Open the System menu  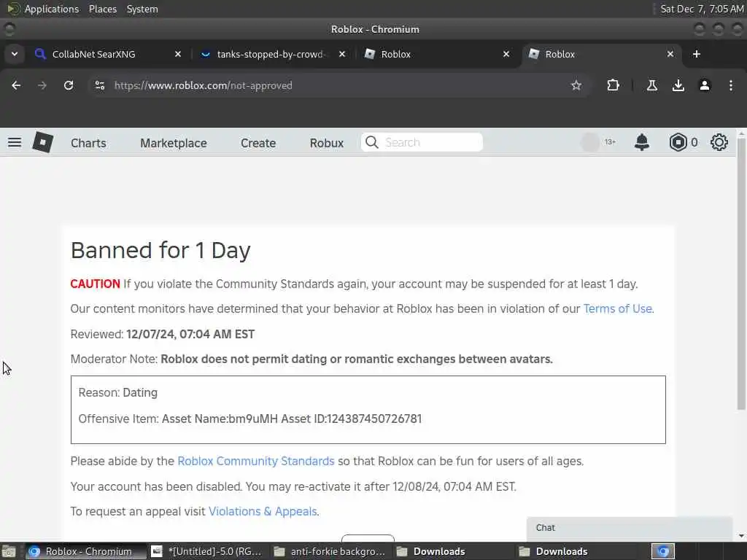tap(142, 9)
